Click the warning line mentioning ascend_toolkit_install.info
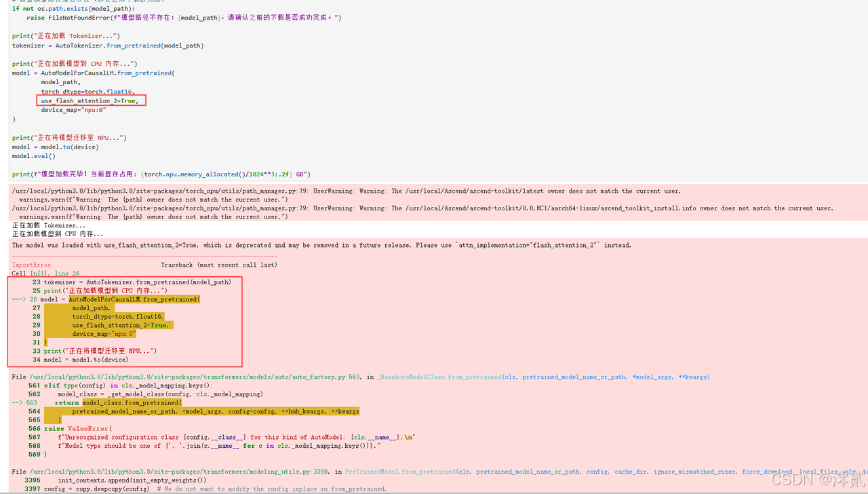This screenshot has height=494, width=868. (423, 208)
